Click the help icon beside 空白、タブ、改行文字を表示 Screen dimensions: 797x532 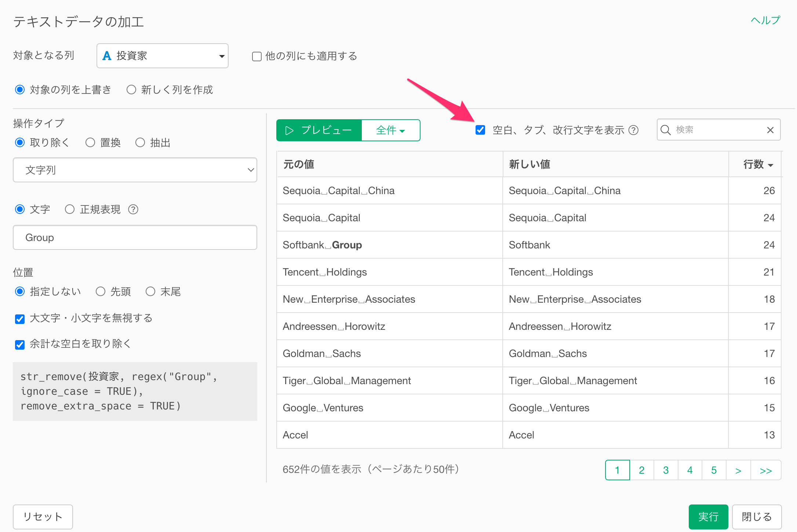click(633, 130)
